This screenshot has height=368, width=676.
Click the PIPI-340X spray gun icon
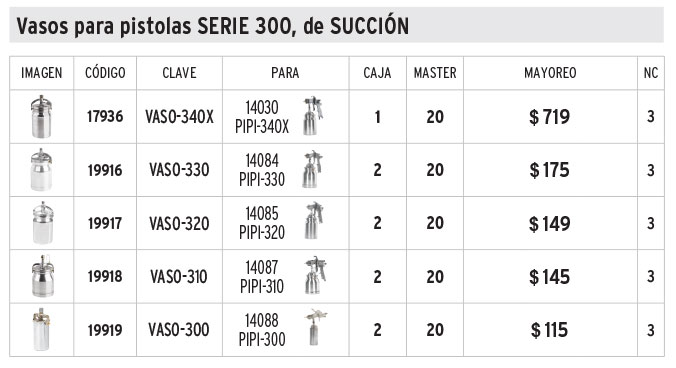coord(313,116)
